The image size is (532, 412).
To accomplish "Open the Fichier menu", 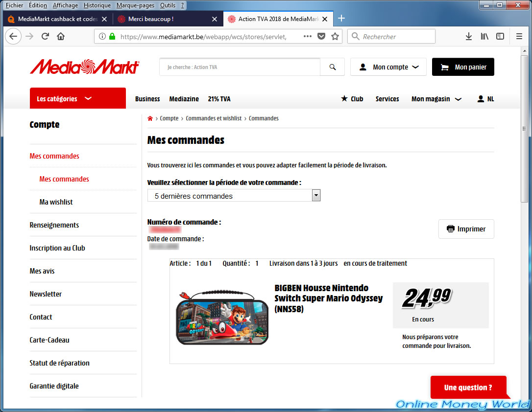I will [x=14, y=5].
